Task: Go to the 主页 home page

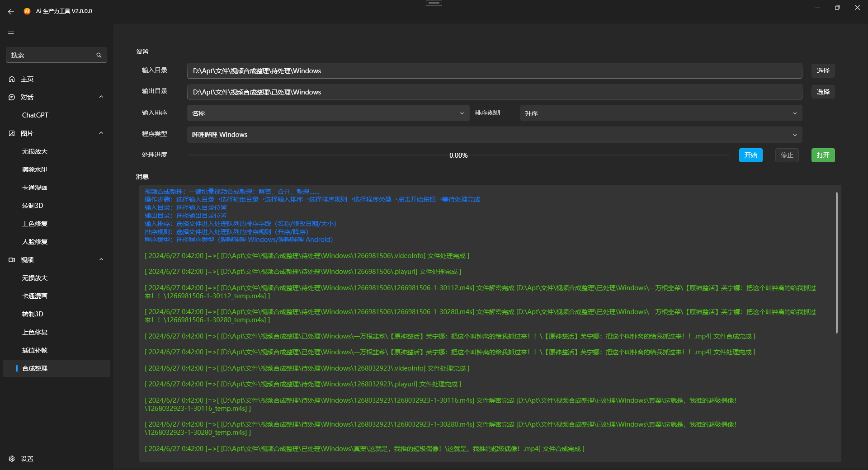Action: click(x=57, y=79)
